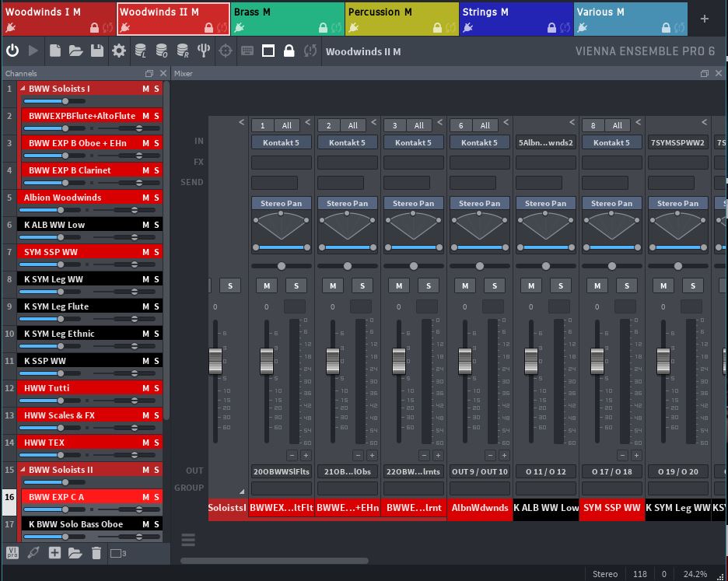This screenshot has width=728, height=581.
Task: Click the tuning fork icon
Action: pos(204,51)
